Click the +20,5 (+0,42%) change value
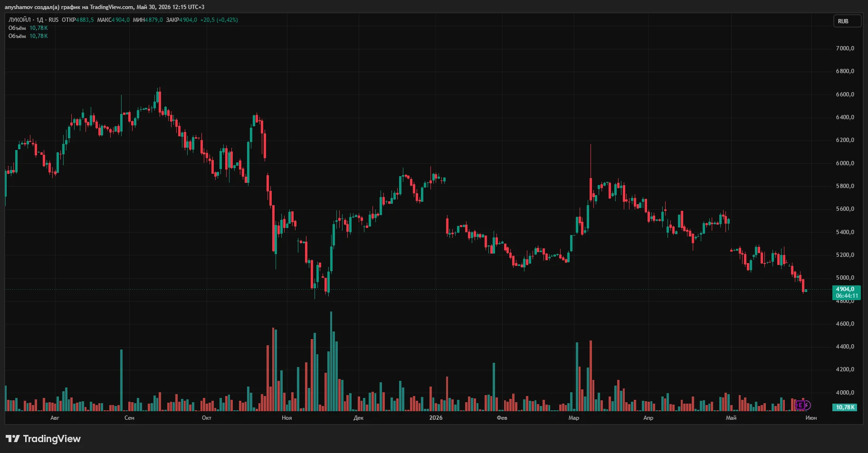The width and height of the screenshot is (868, 453). tap(219, 20)
